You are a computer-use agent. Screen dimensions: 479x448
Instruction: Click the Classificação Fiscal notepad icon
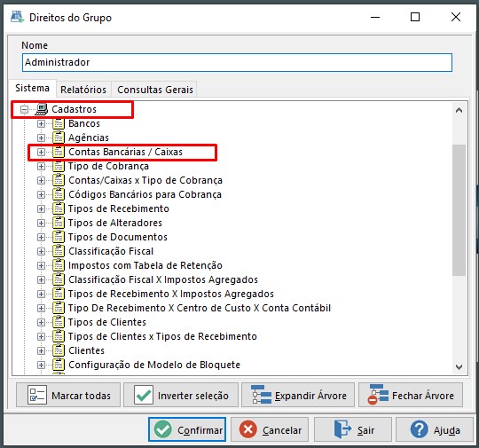point(59,251)
